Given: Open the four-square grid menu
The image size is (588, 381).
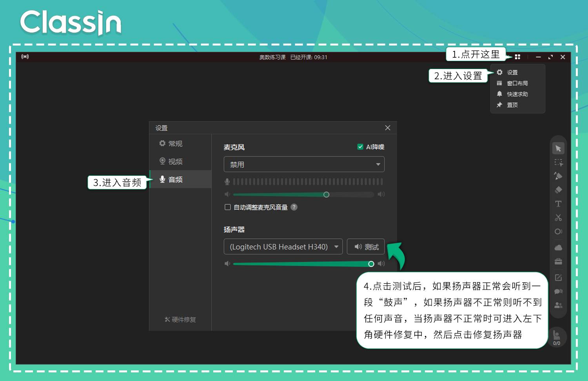Looking at the screenshot, I should [517, 57].
